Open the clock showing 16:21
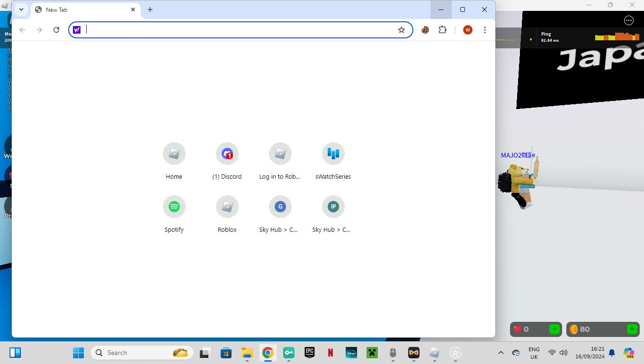Viewport: 644px width, 364px height. (x=590, y=353)
